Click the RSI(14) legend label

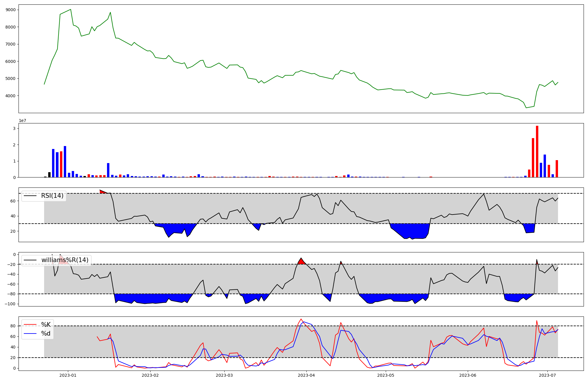(52, 196)
